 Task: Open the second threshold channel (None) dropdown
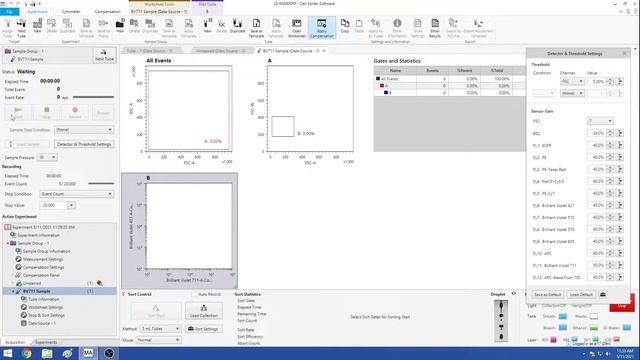[572, 93]
